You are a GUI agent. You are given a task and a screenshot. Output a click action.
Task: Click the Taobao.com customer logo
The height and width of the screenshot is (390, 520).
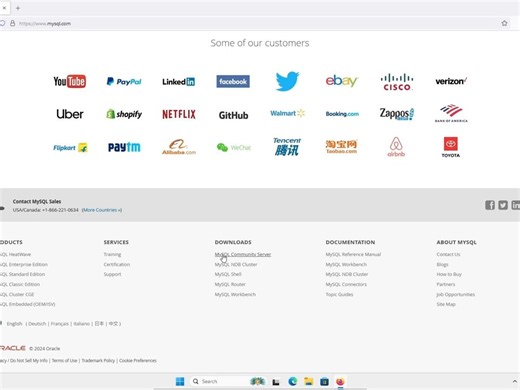point(342,147)
